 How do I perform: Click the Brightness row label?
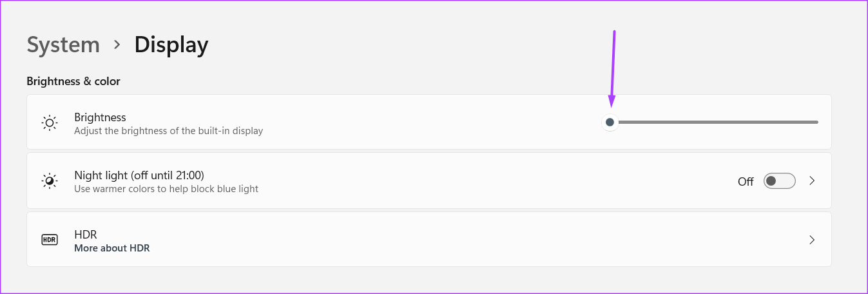pos(100,117)
